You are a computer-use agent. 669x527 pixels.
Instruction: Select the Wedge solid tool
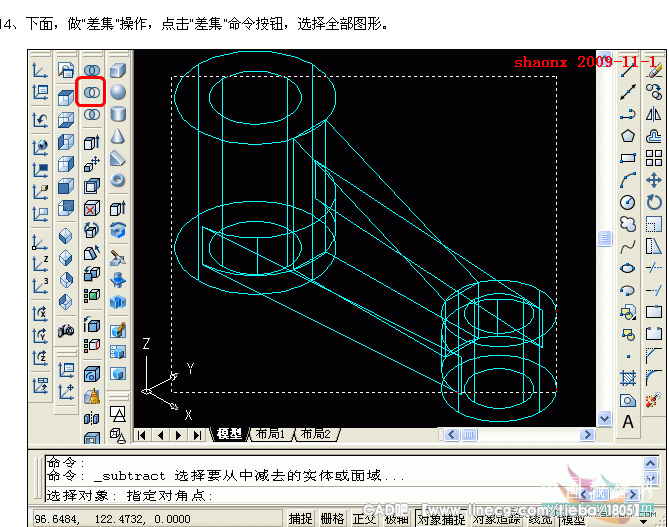point(118,158)
